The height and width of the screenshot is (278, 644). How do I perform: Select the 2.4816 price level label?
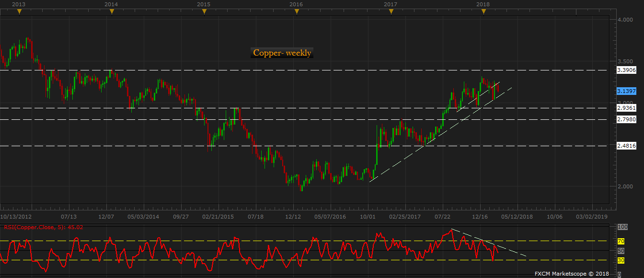pos(626,146)
